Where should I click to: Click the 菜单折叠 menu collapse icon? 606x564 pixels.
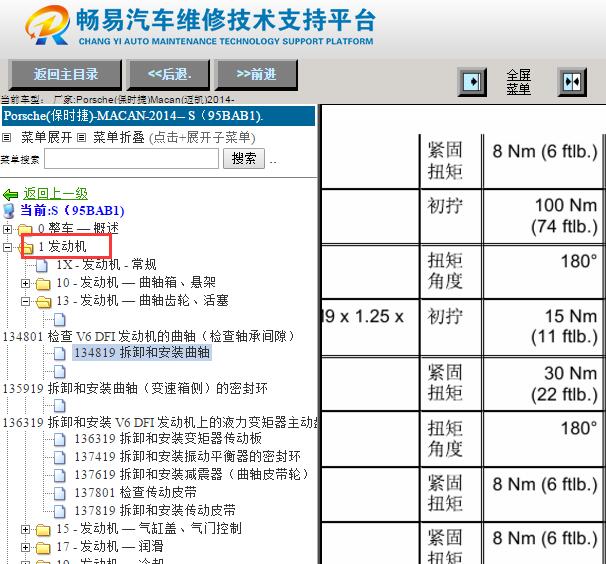(81, 137)
